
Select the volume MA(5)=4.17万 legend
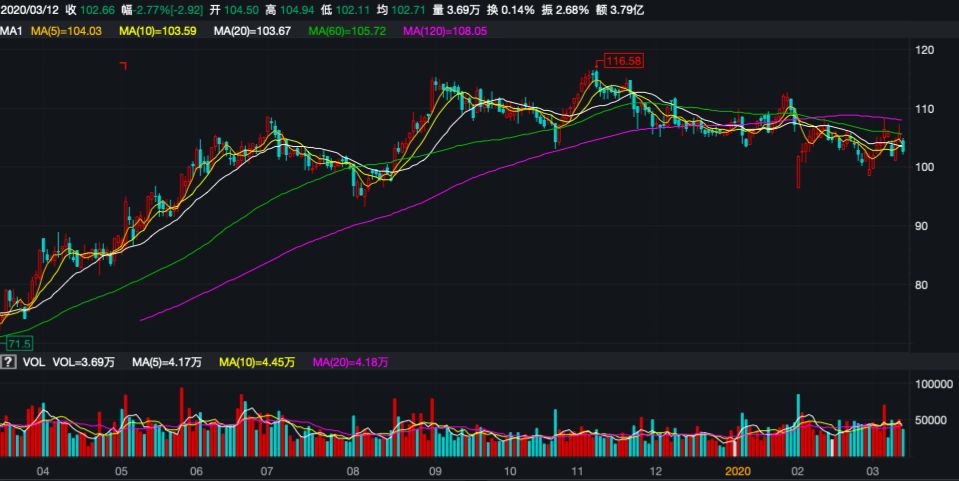(165, 362)
